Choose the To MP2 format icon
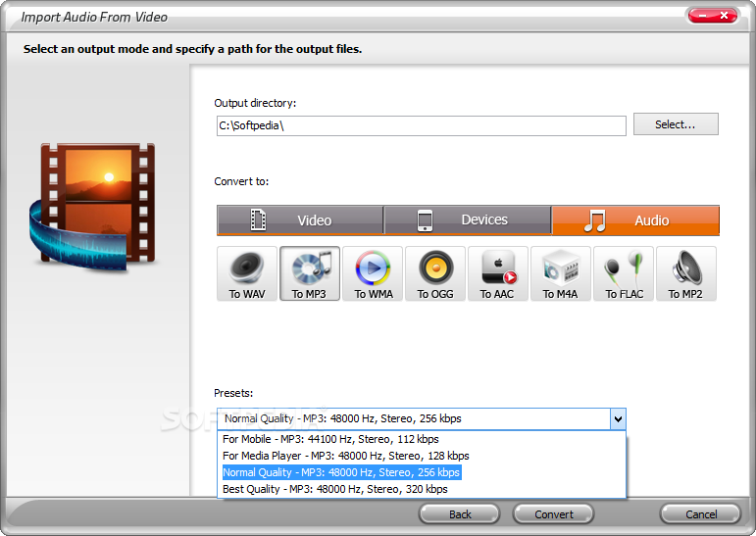This screenshot has width=756, height=536. pos(686,273)
